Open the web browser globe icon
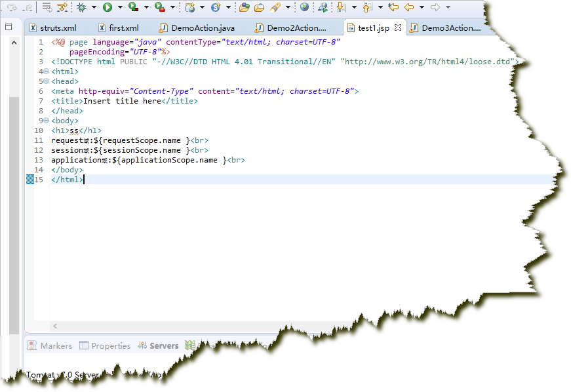This screenshot has height=392, width=571. tap(304, 8)
